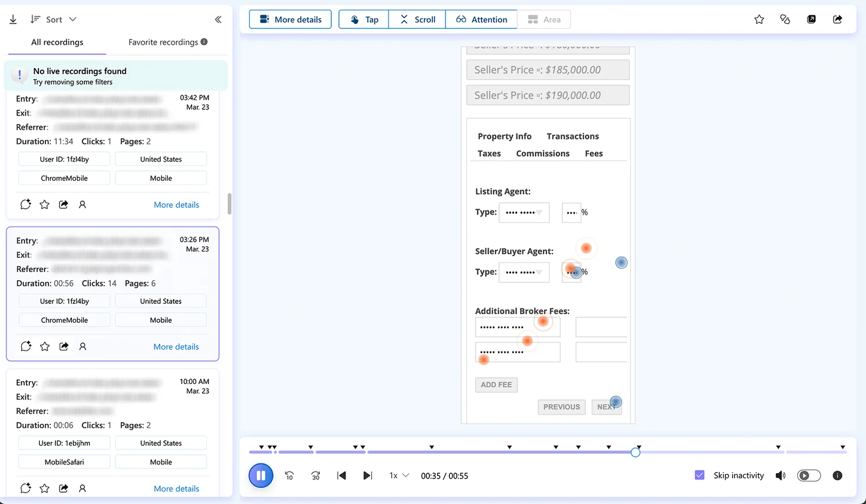Skip forward 30 seconds
Viewport: 866px width, 504px height.
click(316, 476)
